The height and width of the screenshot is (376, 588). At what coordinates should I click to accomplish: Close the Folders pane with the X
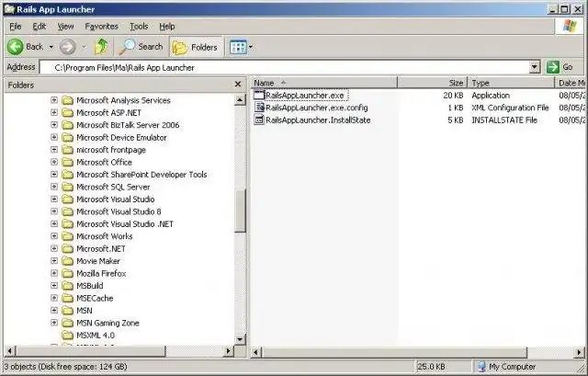coord(237,84)
